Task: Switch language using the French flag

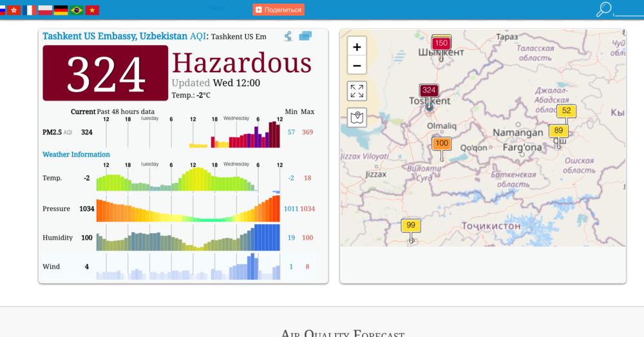Action: point(30,10)
